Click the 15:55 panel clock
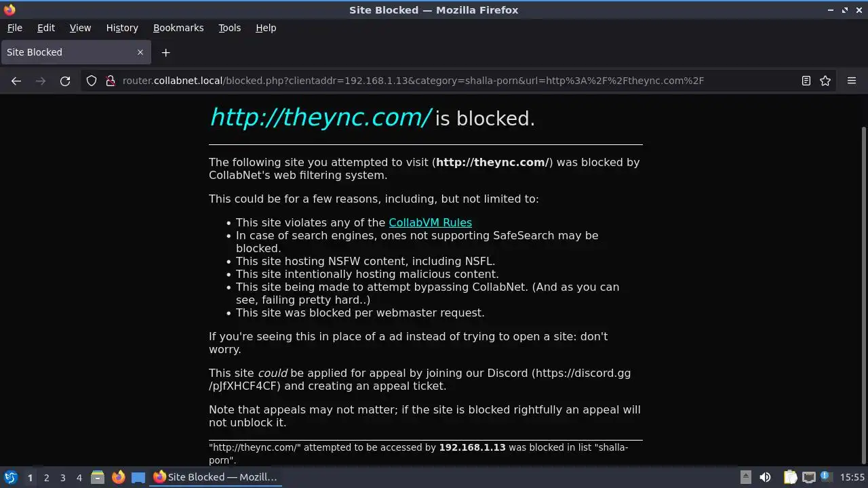Viewport: 868px width, 488px height. pyautogui.click(x=852, y=477)
